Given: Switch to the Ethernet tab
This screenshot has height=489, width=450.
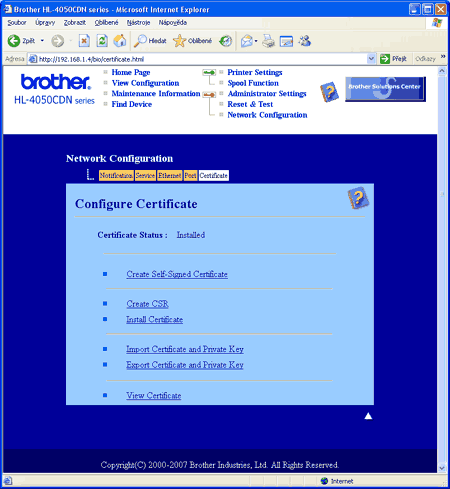Looking at the screenshot, I should [170, 175].
